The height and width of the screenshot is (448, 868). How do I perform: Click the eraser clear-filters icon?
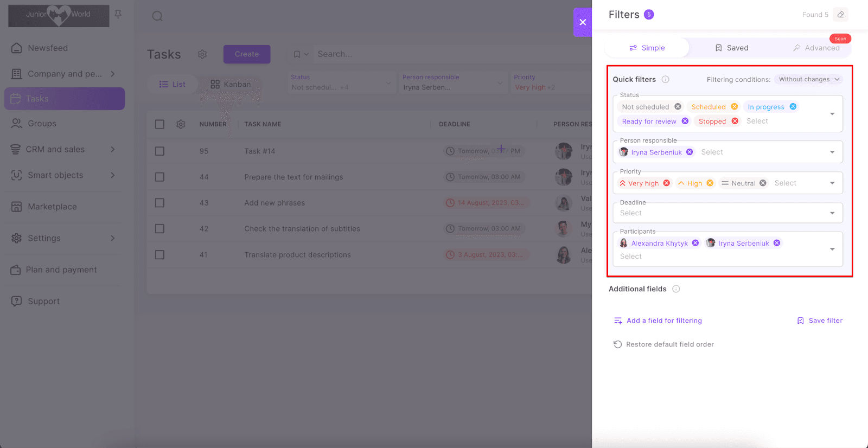pyautogui.click(x=840, y=15)
